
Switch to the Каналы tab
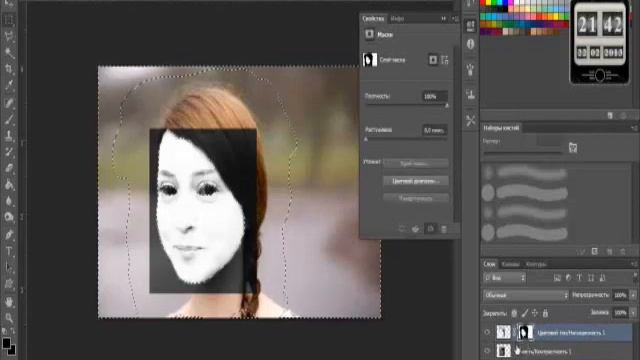pyautogui.click(x=511, y=264)
